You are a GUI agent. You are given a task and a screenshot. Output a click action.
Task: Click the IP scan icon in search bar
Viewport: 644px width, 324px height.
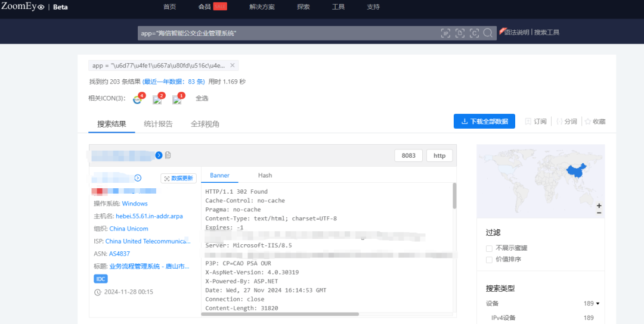pos(445,33)
